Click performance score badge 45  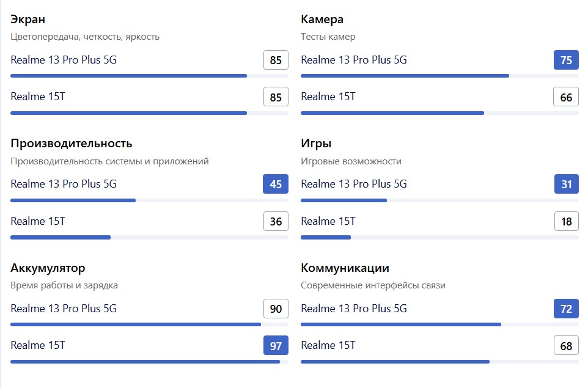(x=276, y=184)
